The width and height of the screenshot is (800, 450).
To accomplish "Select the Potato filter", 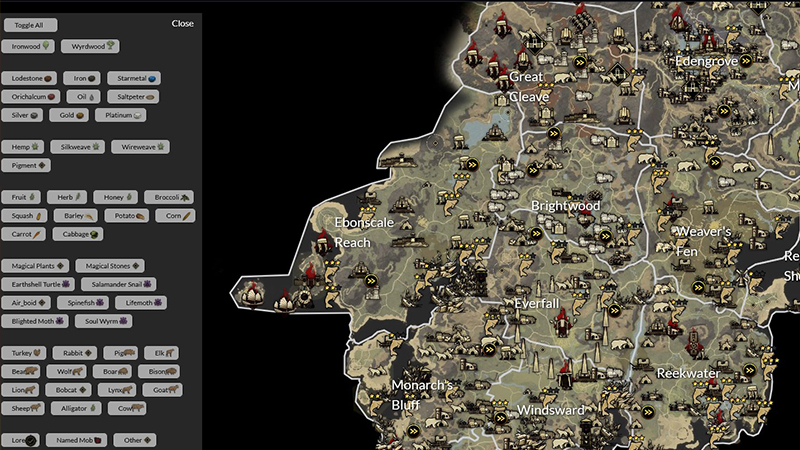I will pos(127,216).
